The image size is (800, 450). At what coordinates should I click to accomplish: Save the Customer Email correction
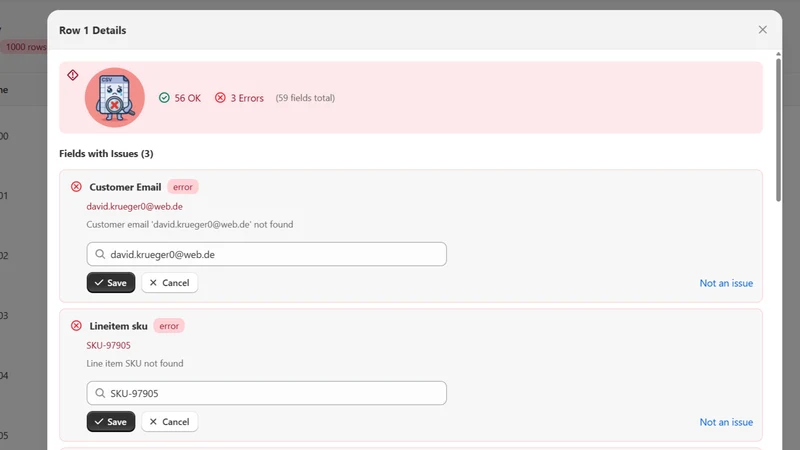(111, 283)
